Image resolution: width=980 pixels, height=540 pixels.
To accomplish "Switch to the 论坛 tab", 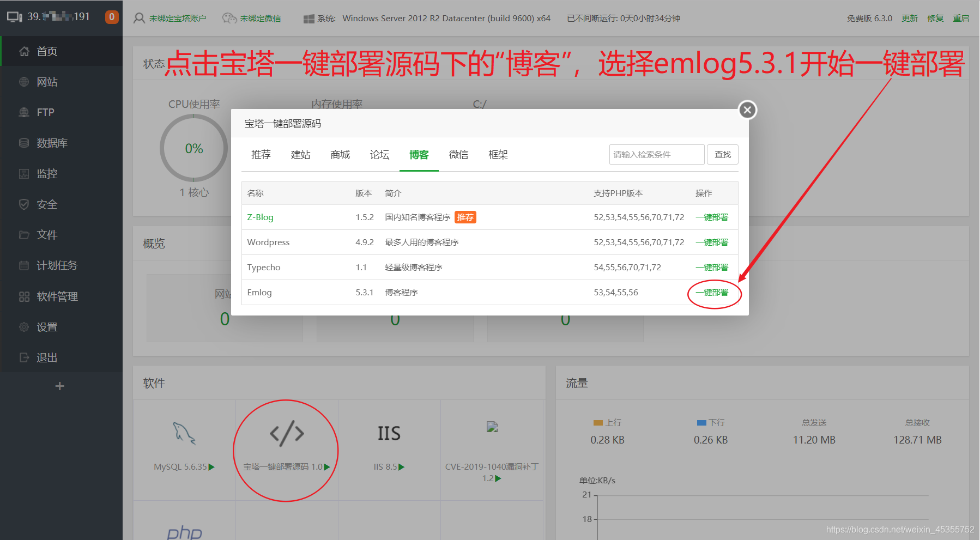I will 379,155.
